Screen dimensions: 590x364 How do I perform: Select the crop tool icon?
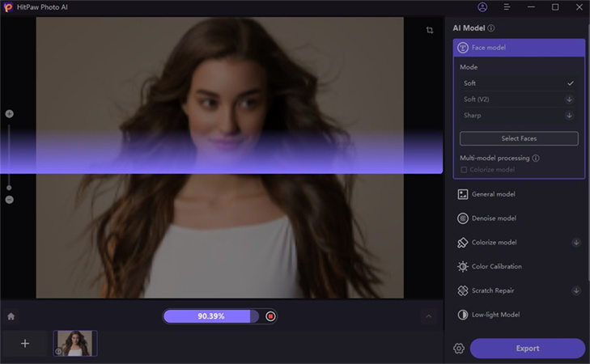click(x=430, y=30)
